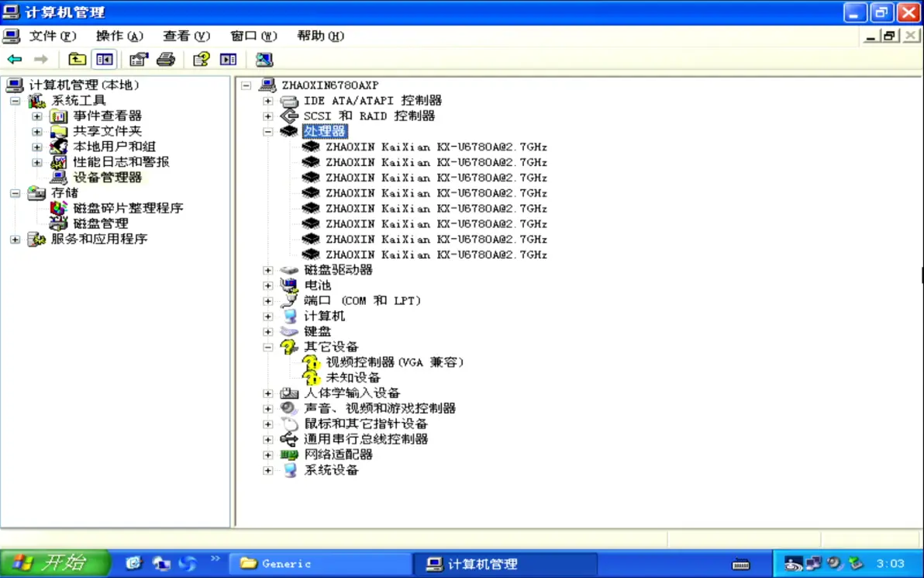Open the 查看(V) menu

tap(186, 36)
